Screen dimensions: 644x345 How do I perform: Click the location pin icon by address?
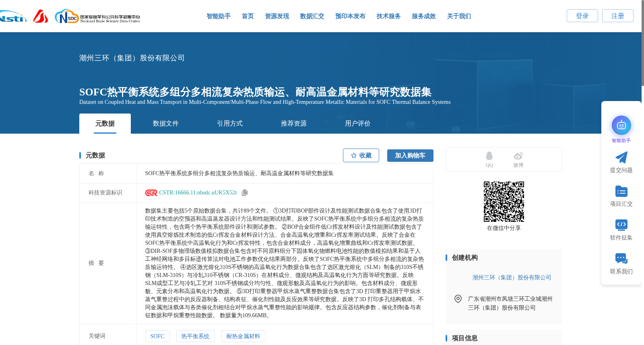458,299
